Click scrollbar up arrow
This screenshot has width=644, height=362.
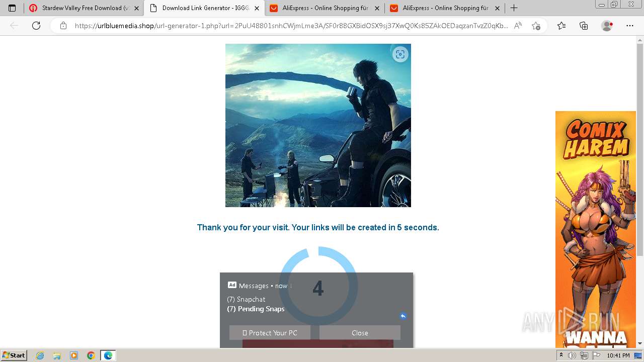pos(640,39)
